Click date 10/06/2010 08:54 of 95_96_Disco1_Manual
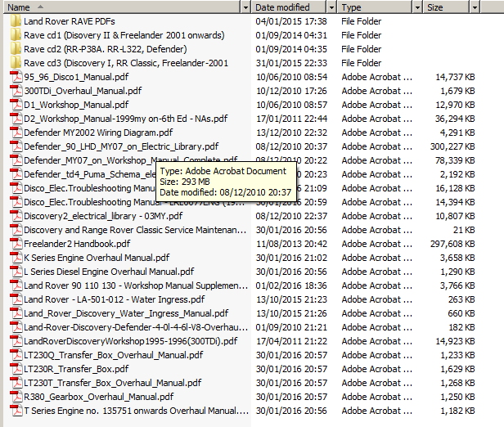Screen dimensions: 504x427 [x=291, y=77]
